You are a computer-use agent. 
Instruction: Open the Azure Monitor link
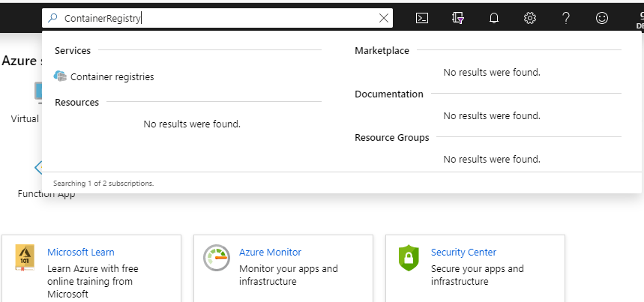[x=270, y=253]
